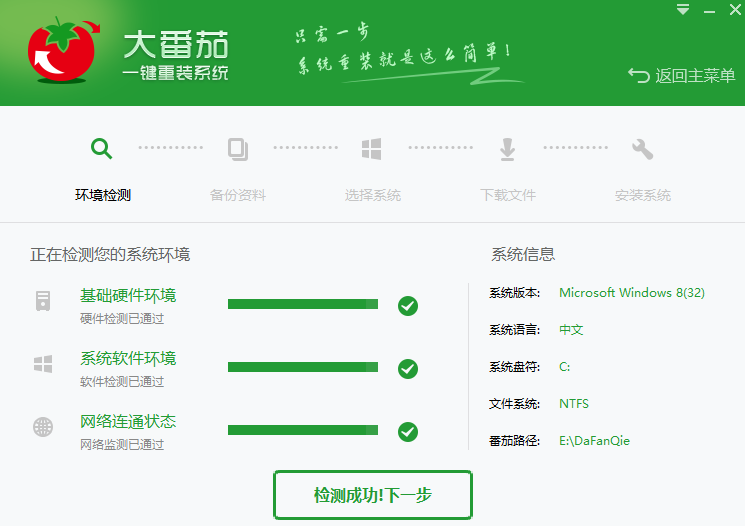Click green checkmark beside 网络连通状态
Viewport: 745px width, 526px height.
(x=407, y=432)
